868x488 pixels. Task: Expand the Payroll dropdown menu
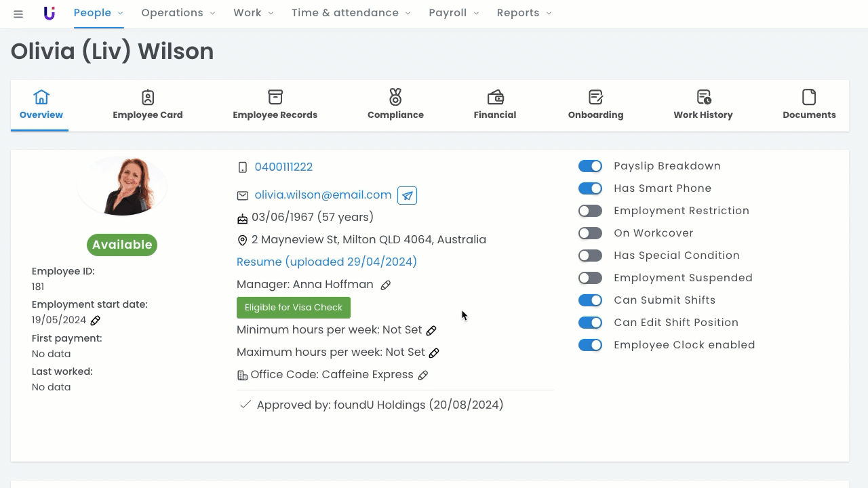click(x=454, y=13)
